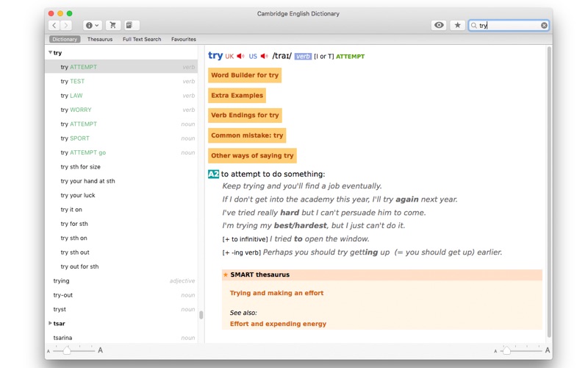Go back using the left arrow button
588x368 pixels.
click(x=54, y=25)
